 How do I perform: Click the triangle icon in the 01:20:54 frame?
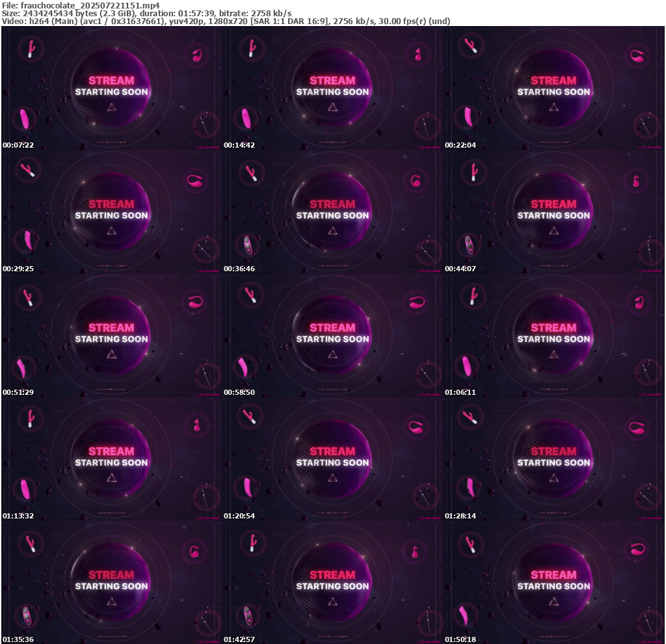[x=332, y=478]
